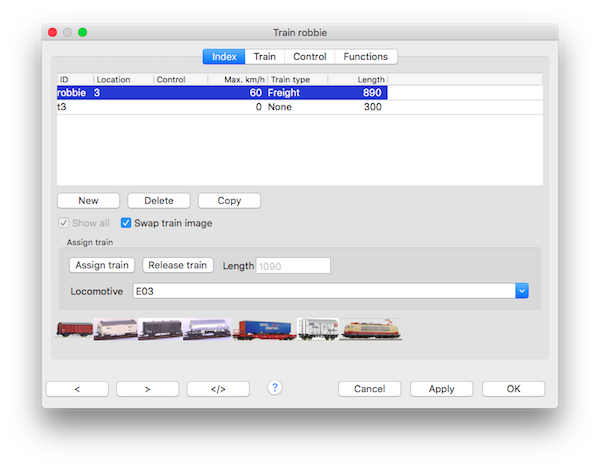Select the dark grey wagon image

159,330
